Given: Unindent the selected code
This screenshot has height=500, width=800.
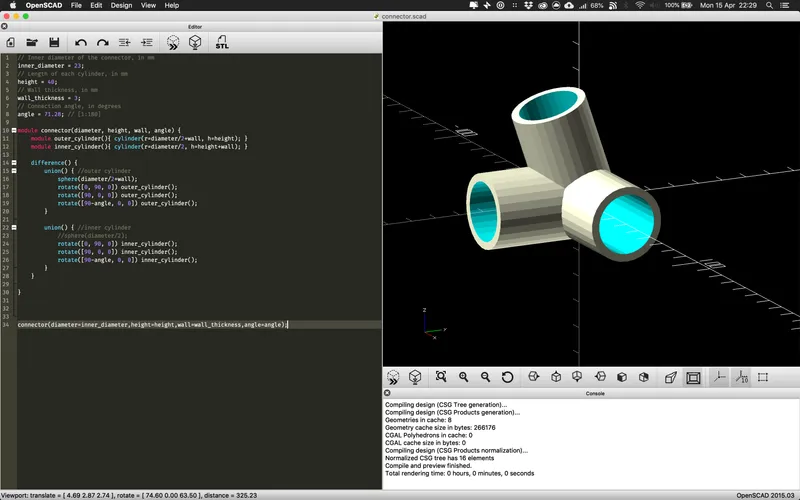Looking at the screenshot, I should (124, 43).
